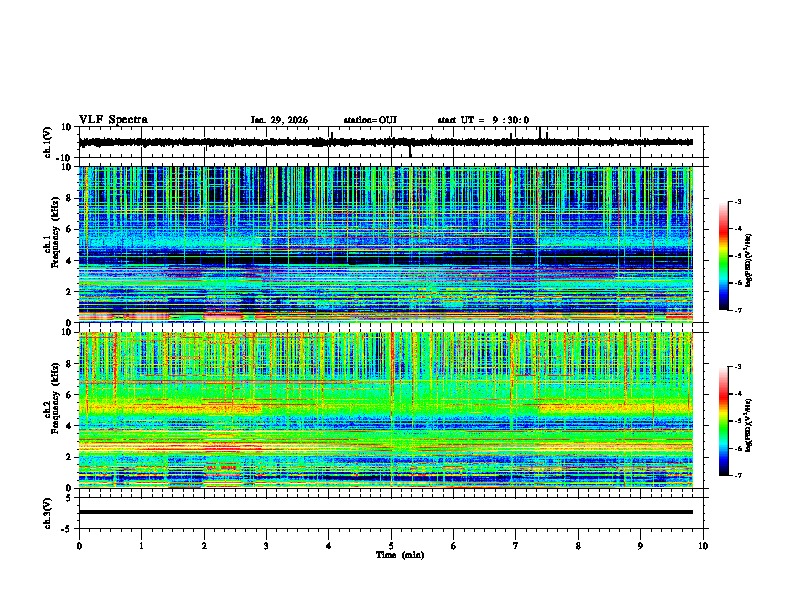Click the ch.1 voltage waveform trace
Screen dimensions: 792x612
click(x=385, y=142)
